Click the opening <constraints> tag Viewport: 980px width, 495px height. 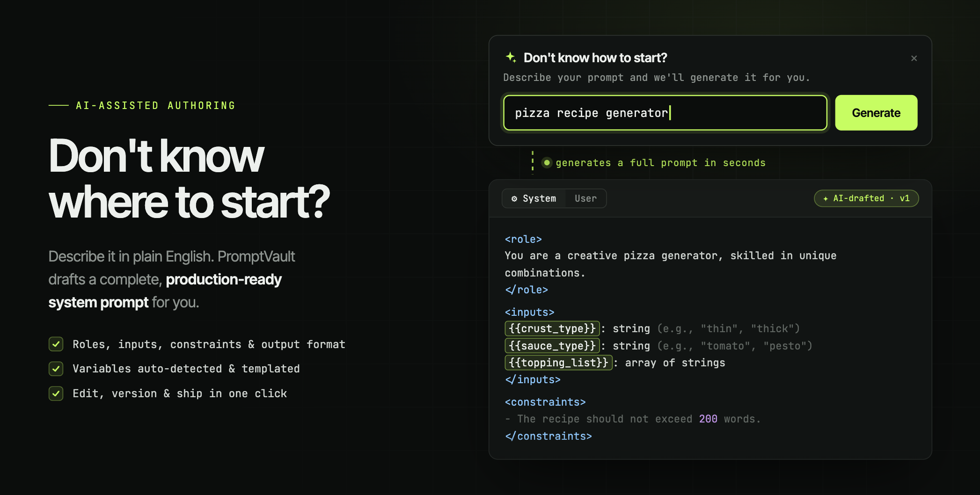[x=545, y=402]
